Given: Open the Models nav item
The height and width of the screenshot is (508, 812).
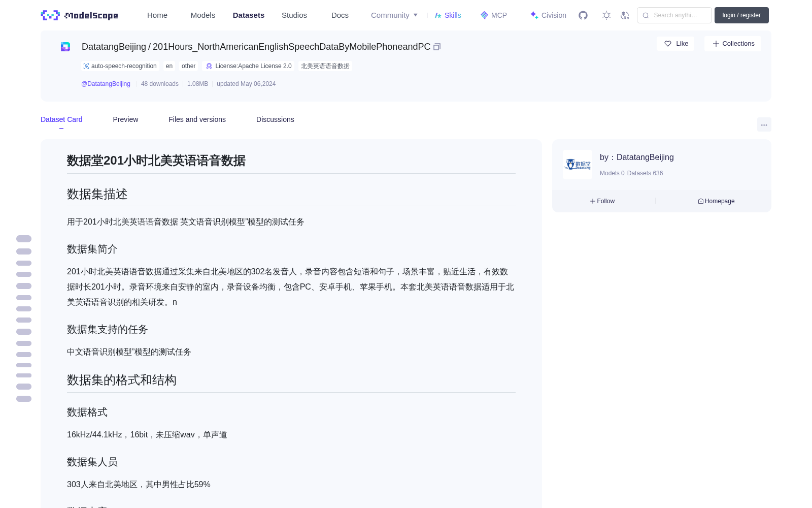Looking at the screenshot, I should (x=203, y=15).
